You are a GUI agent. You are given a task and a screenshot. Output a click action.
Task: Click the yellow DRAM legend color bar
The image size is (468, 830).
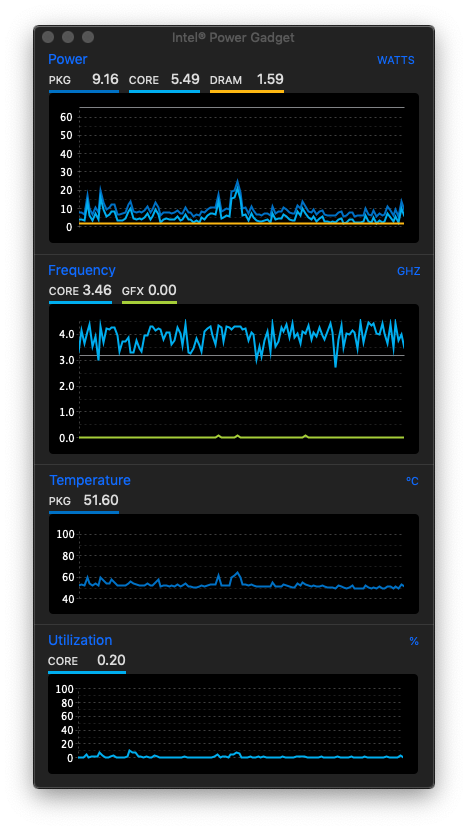click(247, 92)
